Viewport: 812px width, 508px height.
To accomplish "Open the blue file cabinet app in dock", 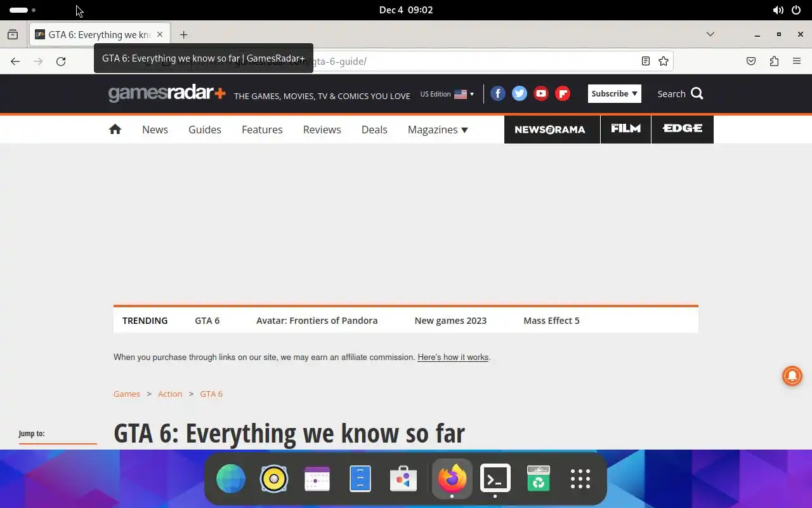I will (x=360, y=479).
